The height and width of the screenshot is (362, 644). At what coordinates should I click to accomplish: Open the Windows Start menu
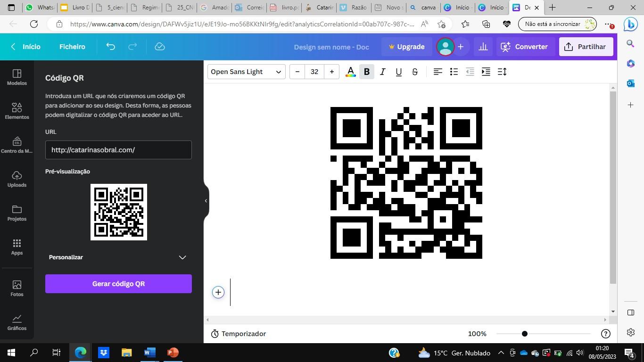pos(11,353)
